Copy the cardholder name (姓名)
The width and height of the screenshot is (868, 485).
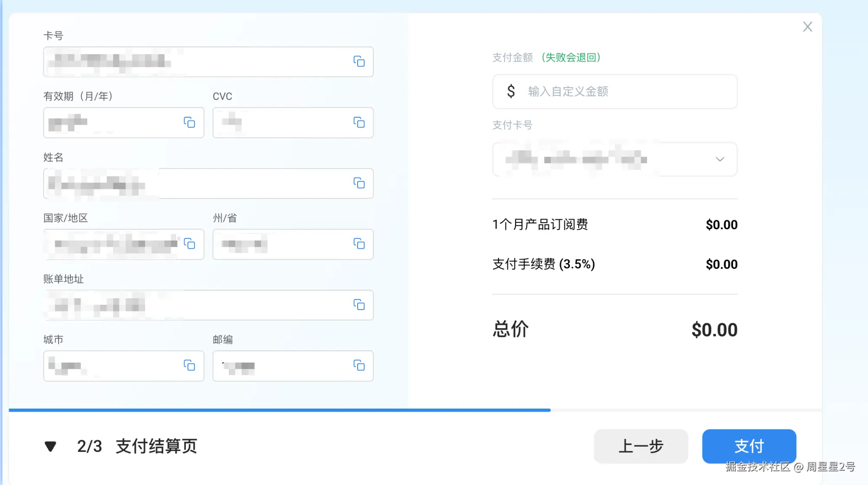click(x=358, y=183)
